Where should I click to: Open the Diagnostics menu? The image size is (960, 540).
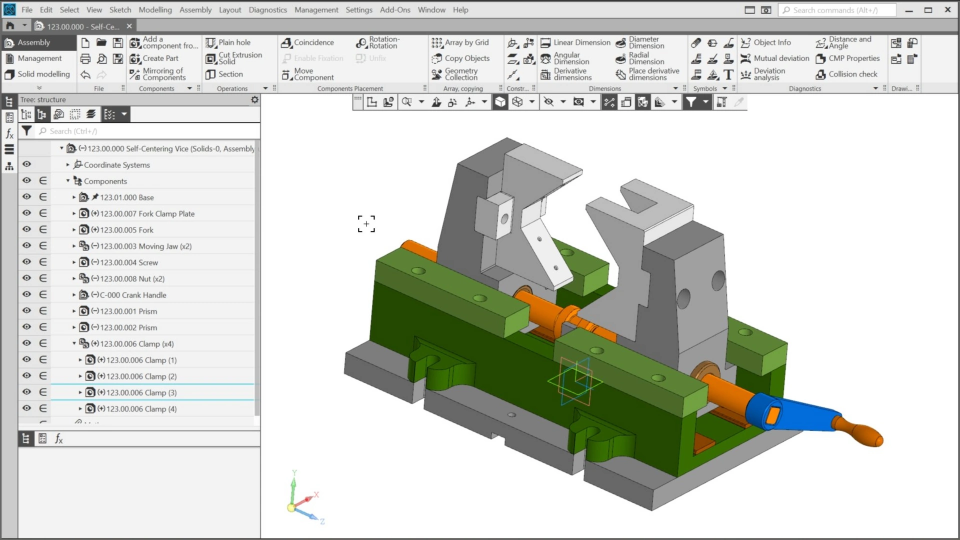tap(267, 10)
